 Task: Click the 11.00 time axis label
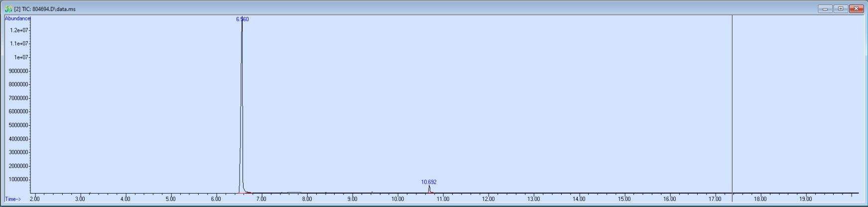click(x=443, y=199)
